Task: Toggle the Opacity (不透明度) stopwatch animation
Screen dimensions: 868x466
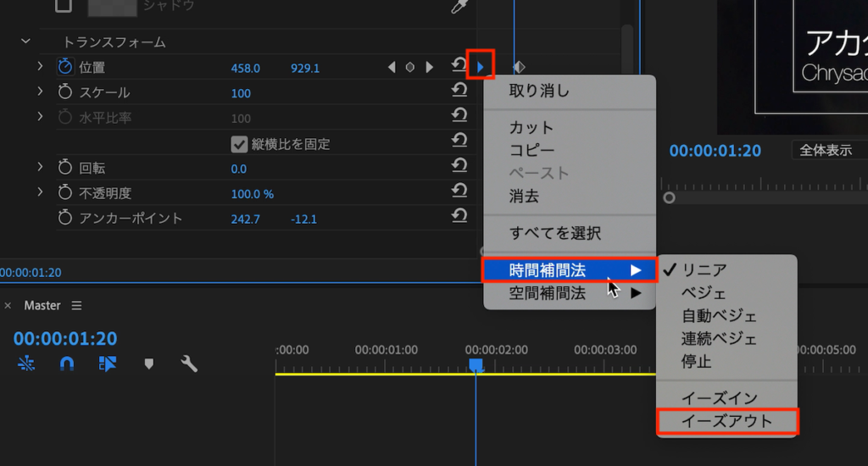Action: point(65,192)
